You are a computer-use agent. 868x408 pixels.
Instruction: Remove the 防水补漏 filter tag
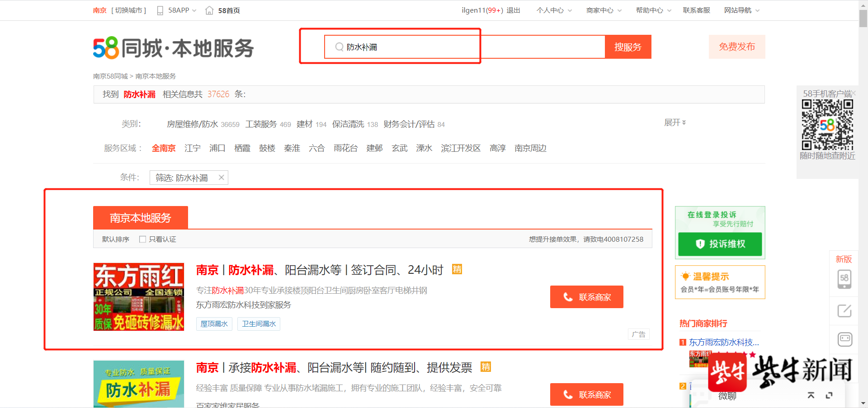tap(222, 178)
